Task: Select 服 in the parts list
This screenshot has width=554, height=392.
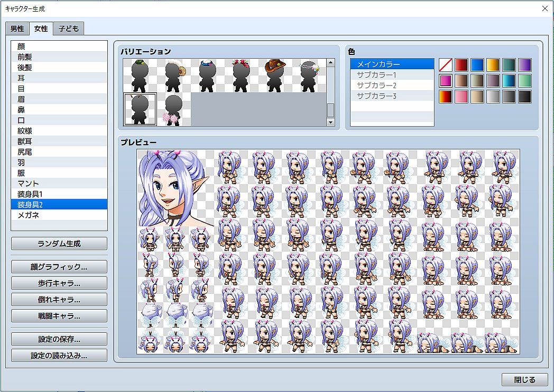Action: coord(59,173)
